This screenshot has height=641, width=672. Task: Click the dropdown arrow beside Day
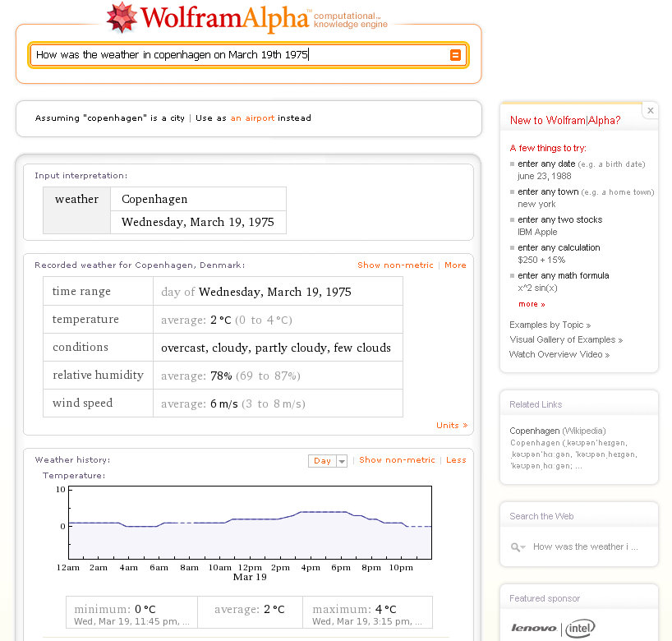(342, 461)
